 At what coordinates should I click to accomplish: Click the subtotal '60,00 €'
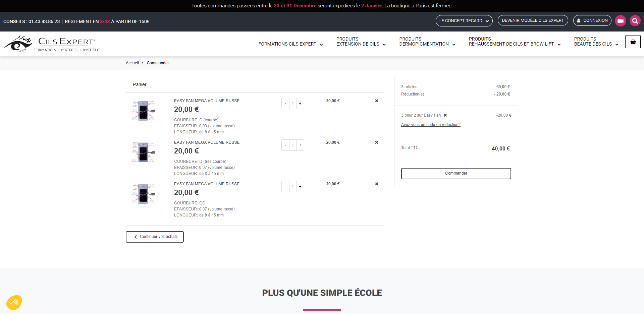[503, 87]
